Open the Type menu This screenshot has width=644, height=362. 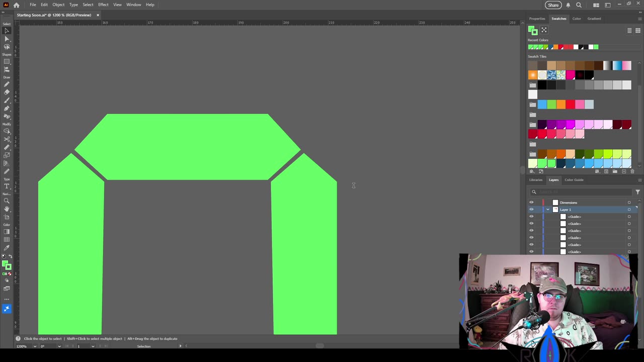pos(73,5)
